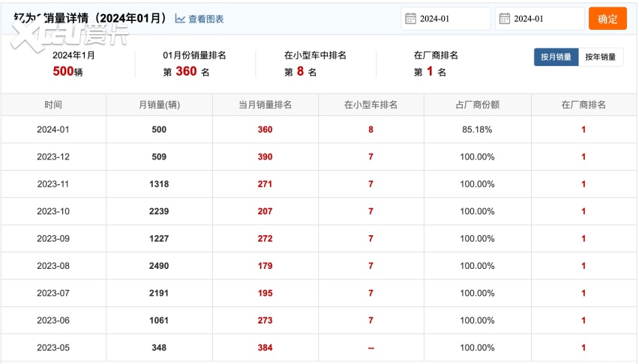Switch to 按月销量 monthly sales view
Screen dimensions: 639x364
tap(556, 57)
